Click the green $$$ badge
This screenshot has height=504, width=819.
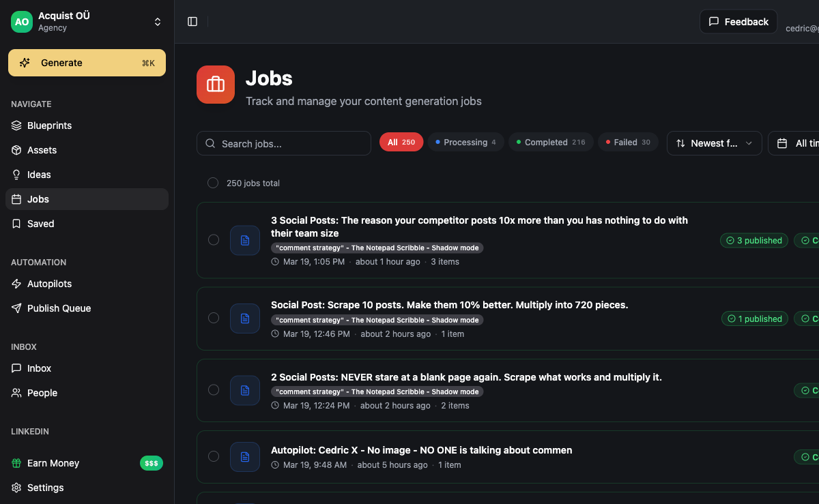152,463
